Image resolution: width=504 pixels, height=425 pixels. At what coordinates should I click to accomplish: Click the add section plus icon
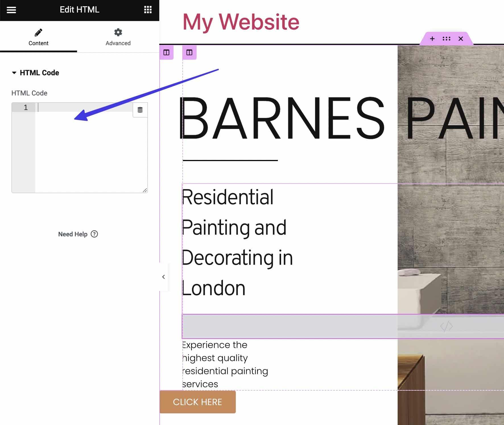click(432, 39)
